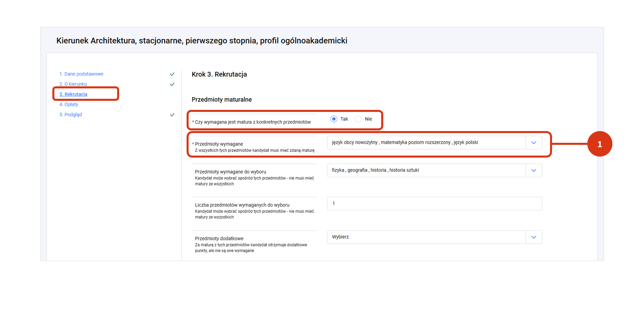Click the fizyka, geografia, historia selection field
This screenshot has height=332, width=644.
click(426, 170)
